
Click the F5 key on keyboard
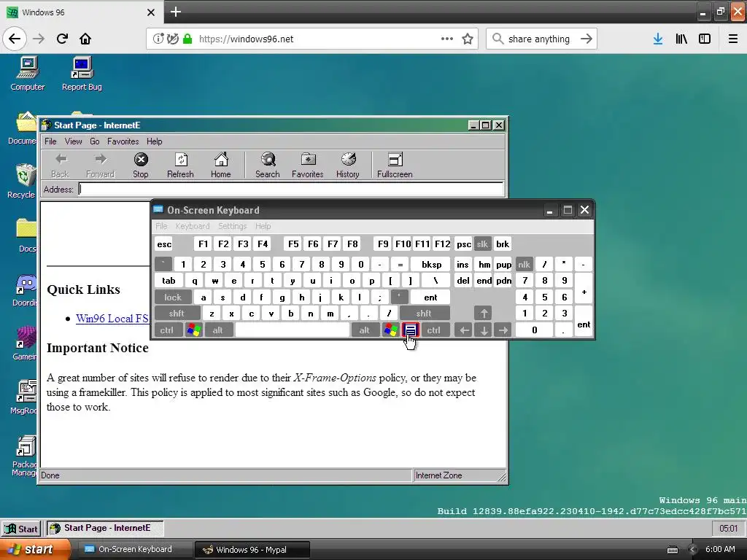click(x=293, y=244)
